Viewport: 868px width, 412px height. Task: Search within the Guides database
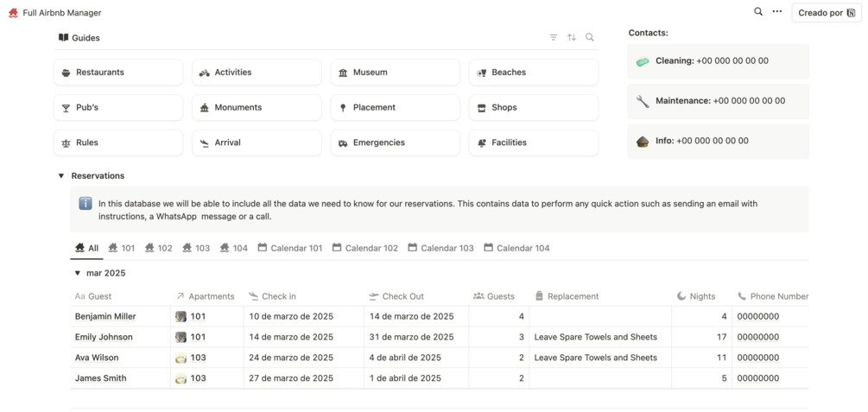point(590,38)
